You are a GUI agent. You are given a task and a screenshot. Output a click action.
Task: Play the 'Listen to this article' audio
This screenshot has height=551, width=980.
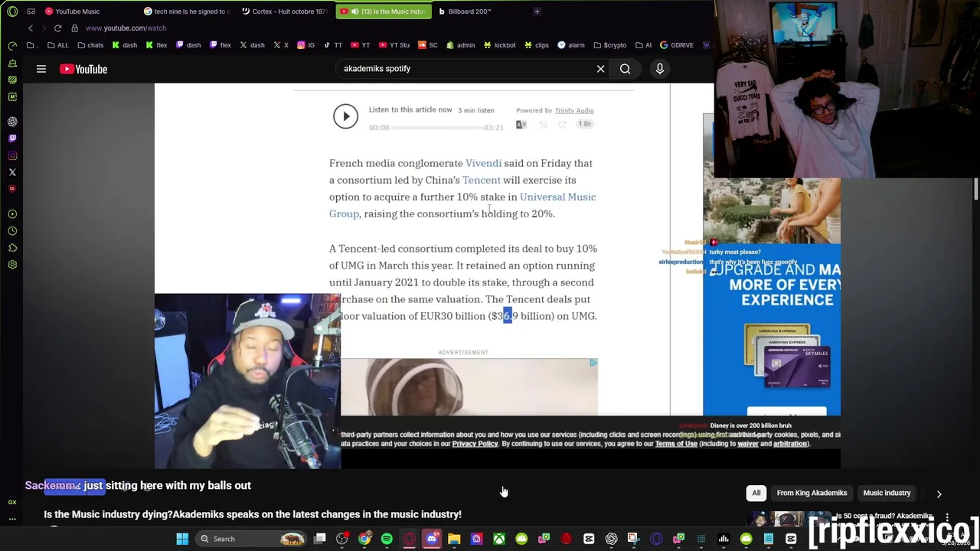pos(345,116)
